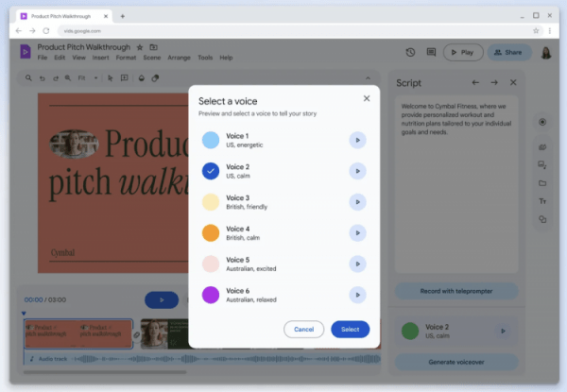The height and width of the screenshot is (392, 567).
Task: Open the Format menu
Action: click(126, 58)
